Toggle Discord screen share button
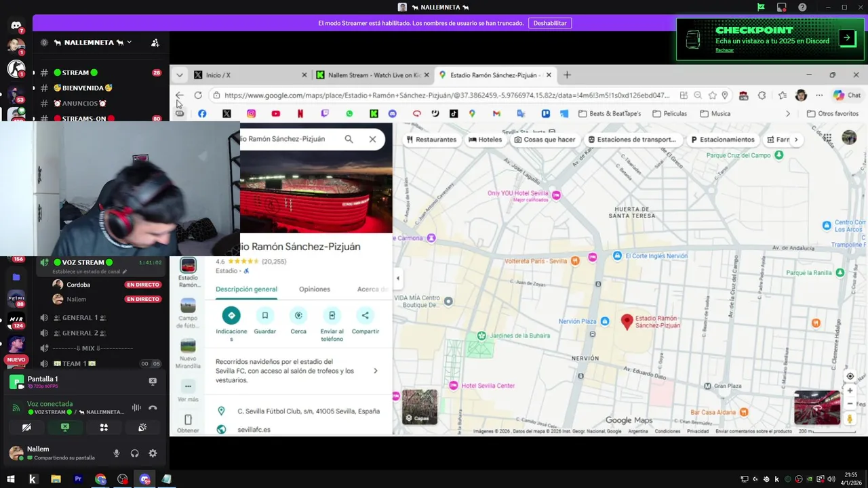Screen dimensions: 868x488 (x=65, y=428)
